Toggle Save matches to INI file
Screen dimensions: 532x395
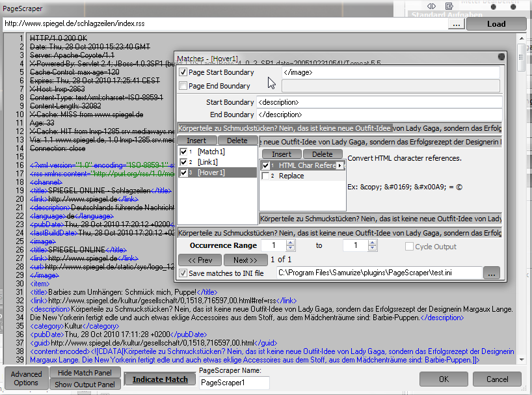click(x=183, y=273)
